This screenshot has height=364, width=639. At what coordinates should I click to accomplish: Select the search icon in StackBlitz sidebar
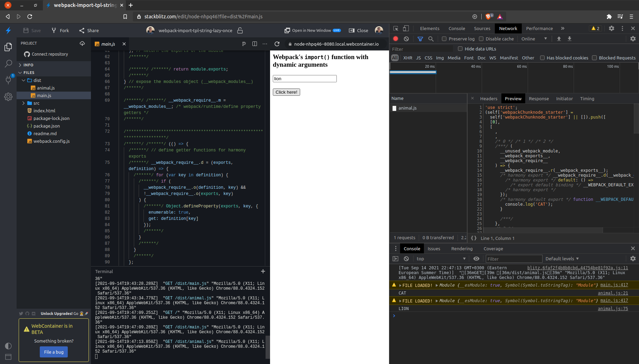(x=8, y=64)
